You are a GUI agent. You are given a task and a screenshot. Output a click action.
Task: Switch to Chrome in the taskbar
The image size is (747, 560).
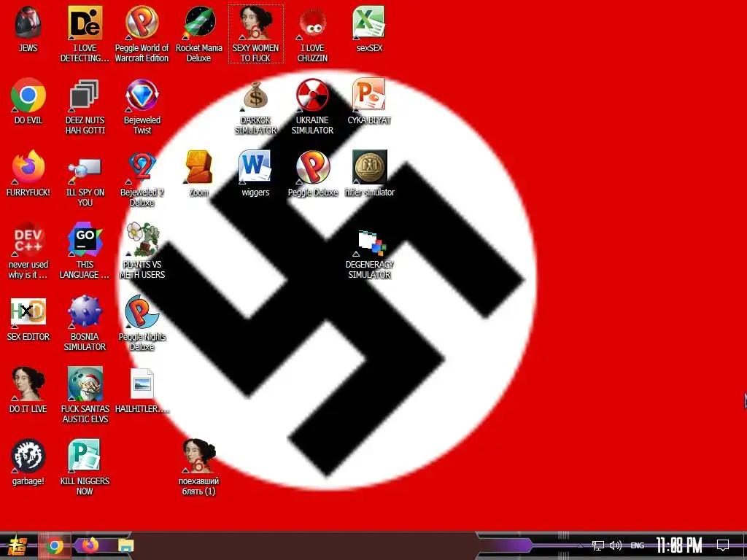pos(55,545)
